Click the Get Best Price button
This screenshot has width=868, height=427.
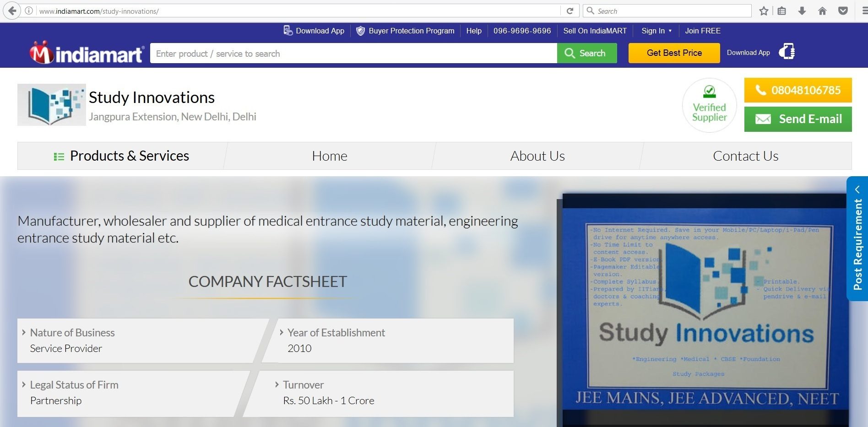click(674, 53)
